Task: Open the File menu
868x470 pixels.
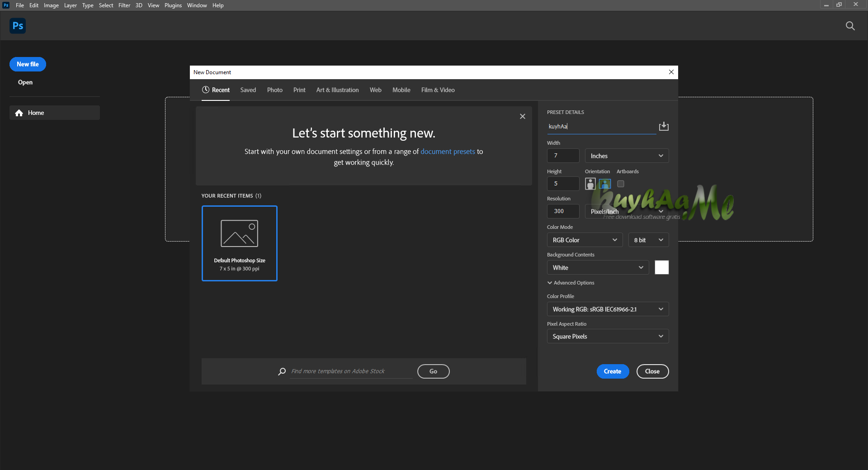Action: pos(20,5)
